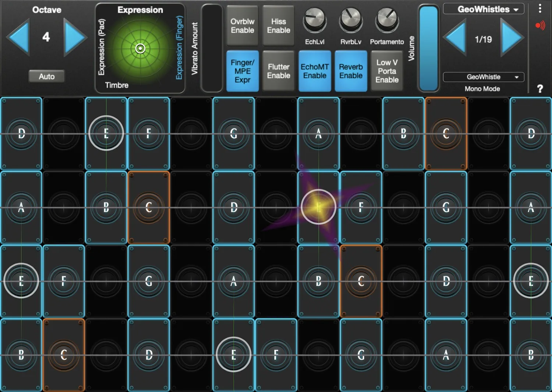Play the orange C pad in the top row
Viewport: 552px width, 392px height.
tap(446, 133)
